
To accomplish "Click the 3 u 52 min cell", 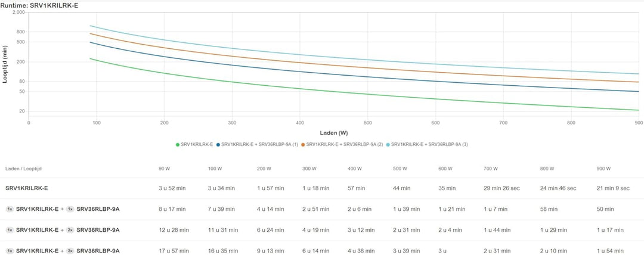I will point(173,188).
